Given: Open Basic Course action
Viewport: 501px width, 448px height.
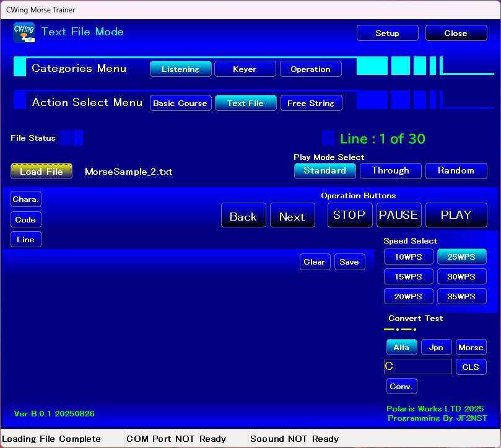Looking at the screenshot, I should (180, 103).
